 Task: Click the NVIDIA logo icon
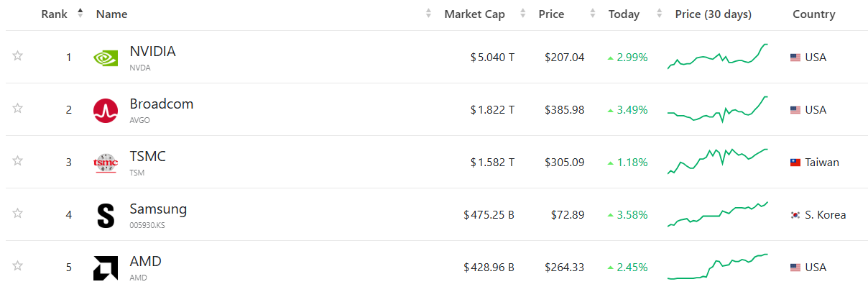(x=106, y=58)
